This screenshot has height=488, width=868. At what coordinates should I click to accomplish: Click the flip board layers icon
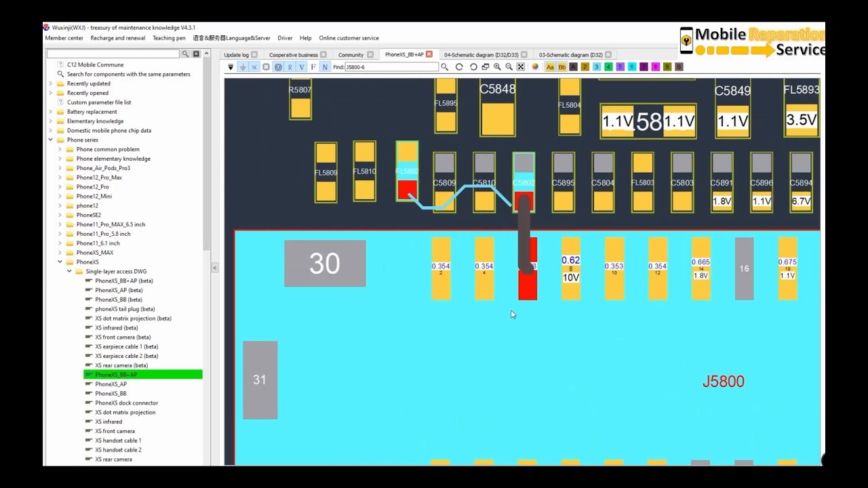coord(486,67)
